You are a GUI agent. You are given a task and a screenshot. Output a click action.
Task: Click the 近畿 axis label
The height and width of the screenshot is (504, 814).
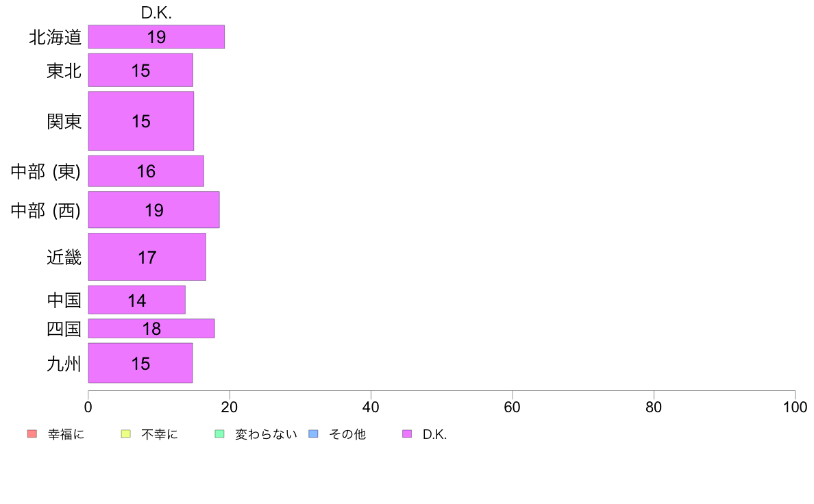pyautogui.click(x=64, y=257)
